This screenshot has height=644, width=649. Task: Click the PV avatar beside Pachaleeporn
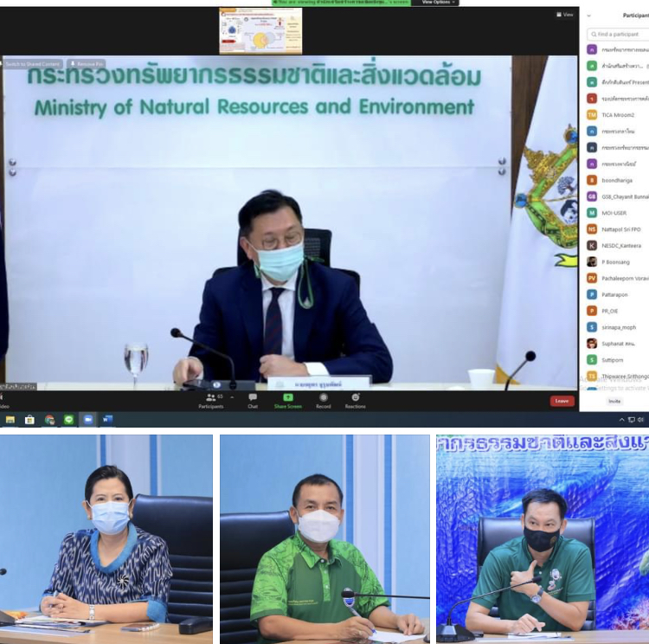pyautogui.click(x=592, y=279)
